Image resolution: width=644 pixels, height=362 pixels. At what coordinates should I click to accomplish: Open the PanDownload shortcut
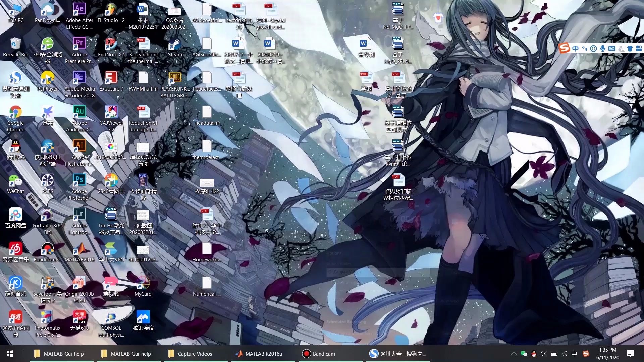pyautogui.click(x=47, y=13)
